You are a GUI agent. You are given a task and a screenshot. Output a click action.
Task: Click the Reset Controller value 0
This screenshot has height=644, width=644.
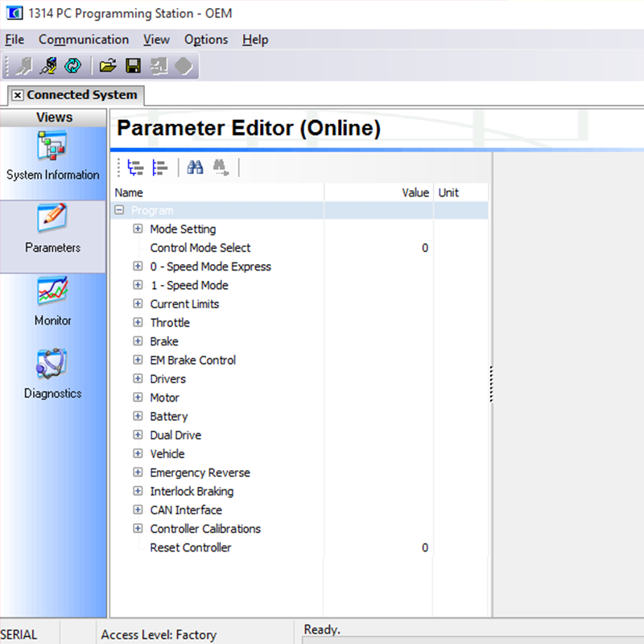425,548
